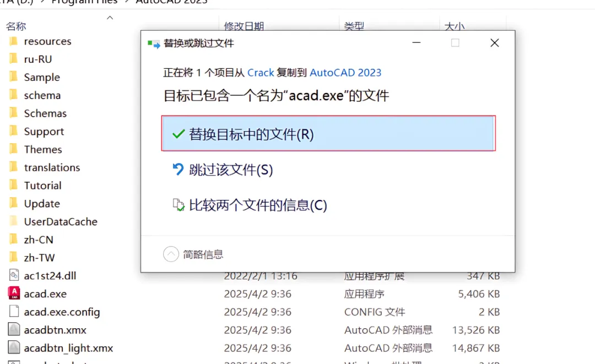Select the Tutorial folder name

pos(42,186)
